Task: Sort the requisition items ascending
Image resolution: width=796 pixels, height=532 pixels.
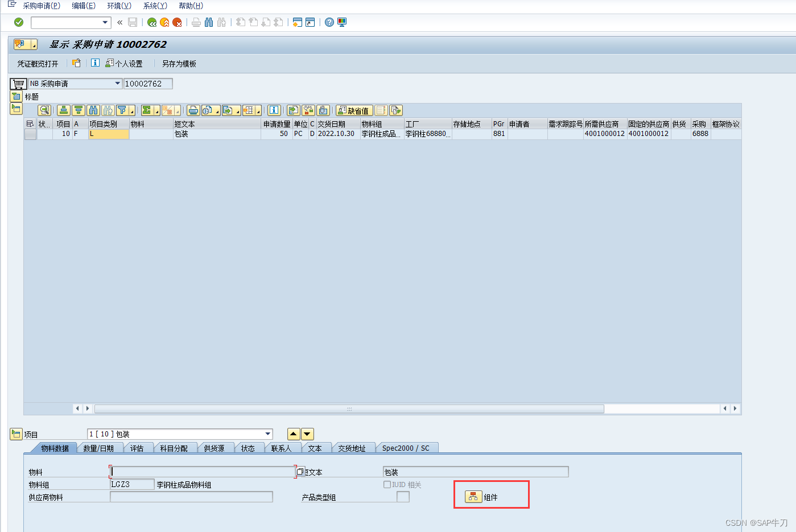Action: 63,110
